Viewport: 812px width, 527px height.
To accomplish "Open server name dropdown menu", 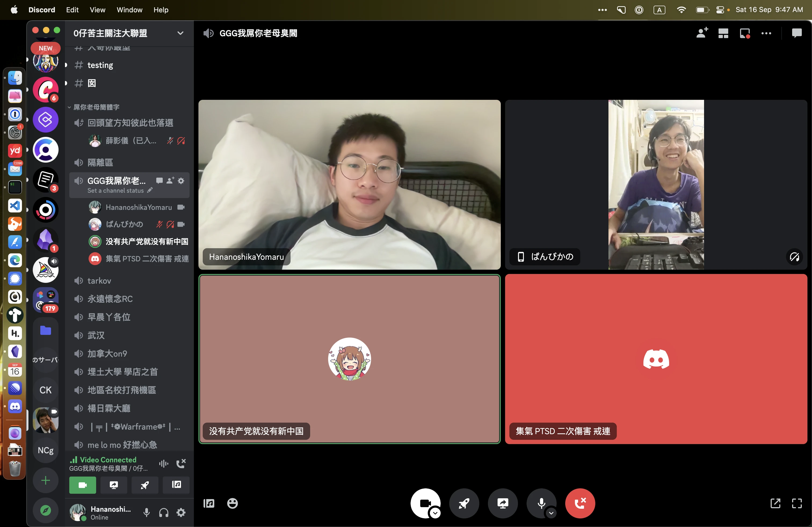I will [180, 33].
